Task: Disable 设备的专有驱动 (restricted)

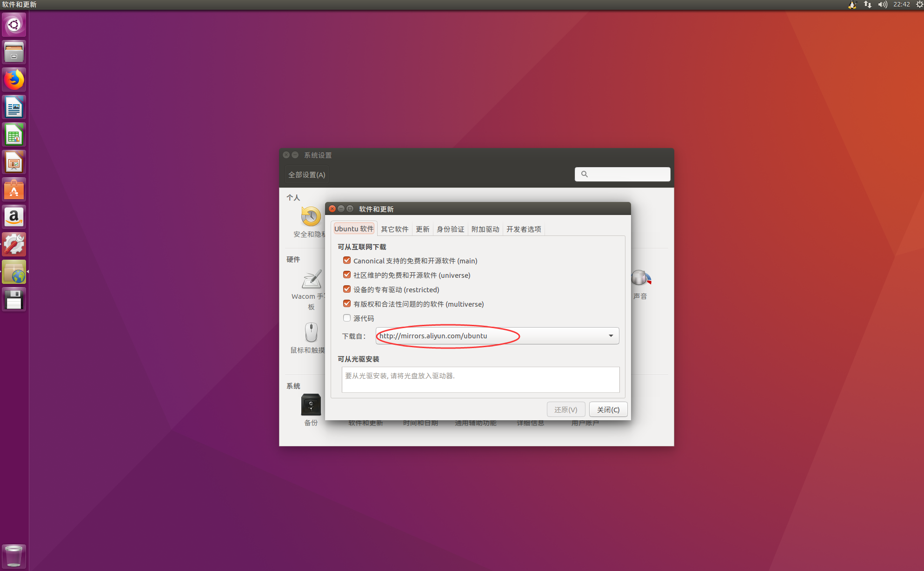Action: click(x=347, y=289)
